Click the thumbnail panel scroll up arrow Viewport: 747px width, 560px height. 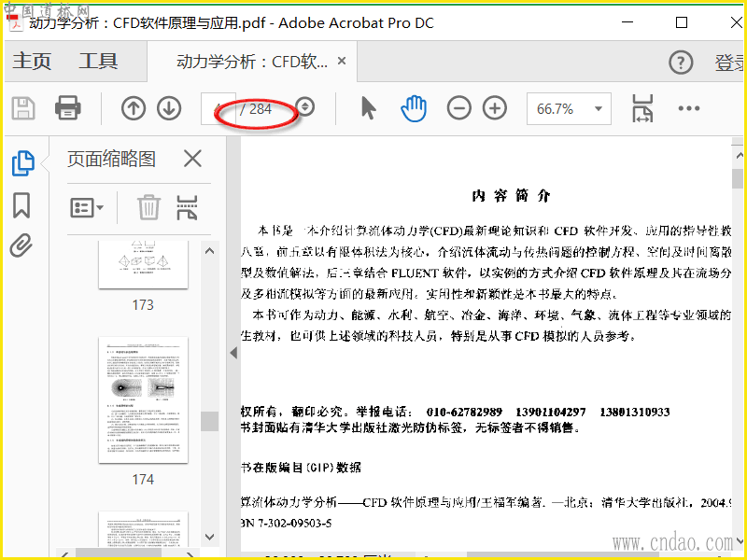[x=209, y=250]
